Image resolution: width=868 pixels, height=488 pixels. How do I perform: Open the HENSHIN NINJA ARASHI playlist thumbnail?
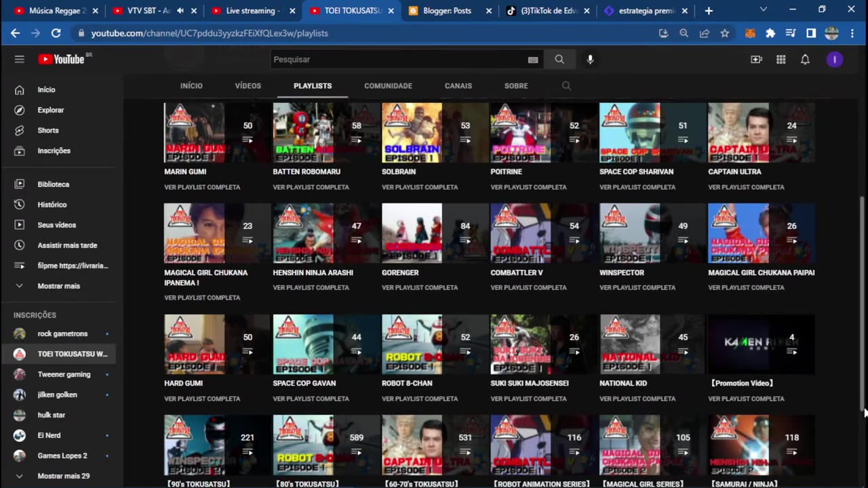click(326, 233)
